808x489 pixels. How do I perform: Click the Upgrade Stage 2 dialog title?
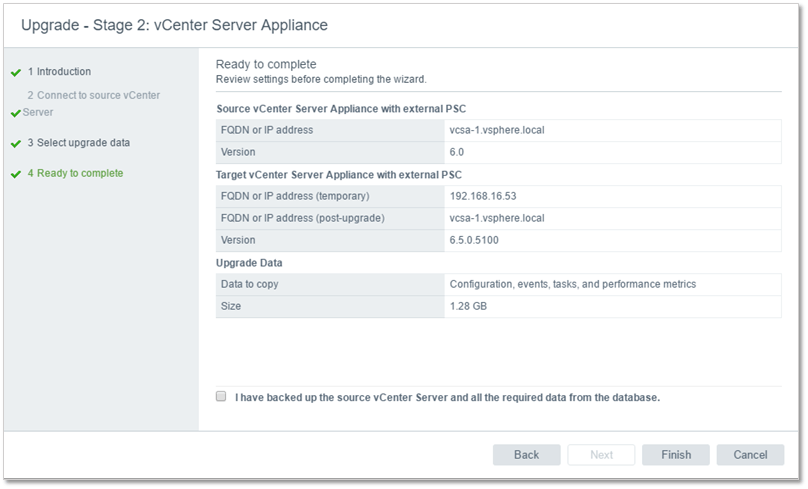point(174,25)
